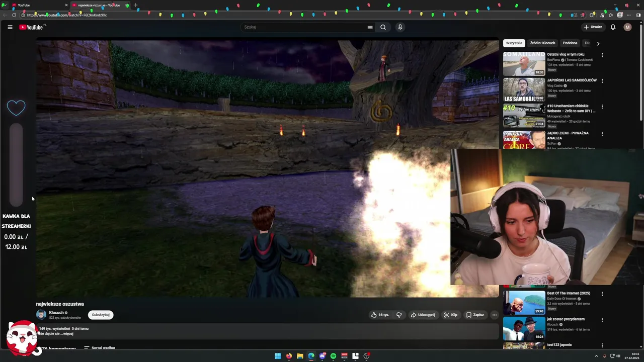Open the account avatar menu
The width and height of the screenshot is (644, 362).
click(627, 27)
